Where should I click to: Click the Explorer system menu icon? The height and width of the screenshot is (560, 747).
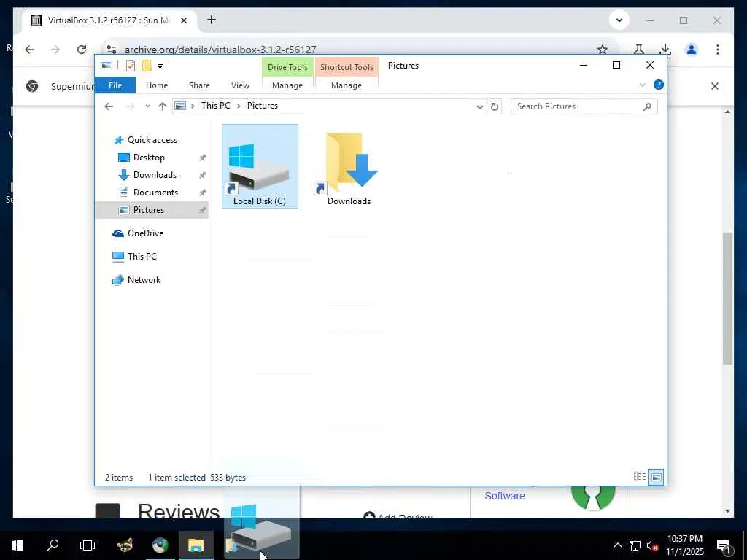coord(107,66)
